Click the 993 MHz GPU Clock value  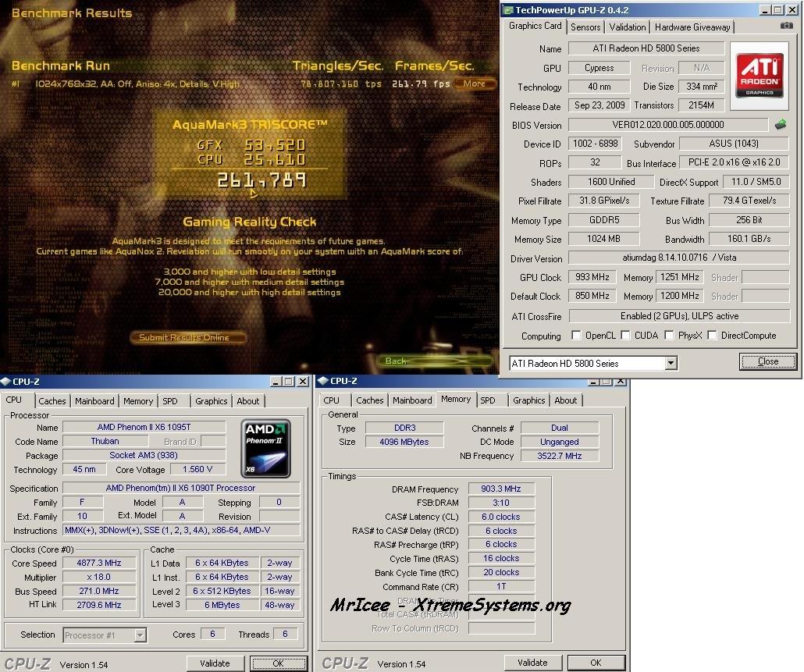pyautogui.click(x=592, y=277)
